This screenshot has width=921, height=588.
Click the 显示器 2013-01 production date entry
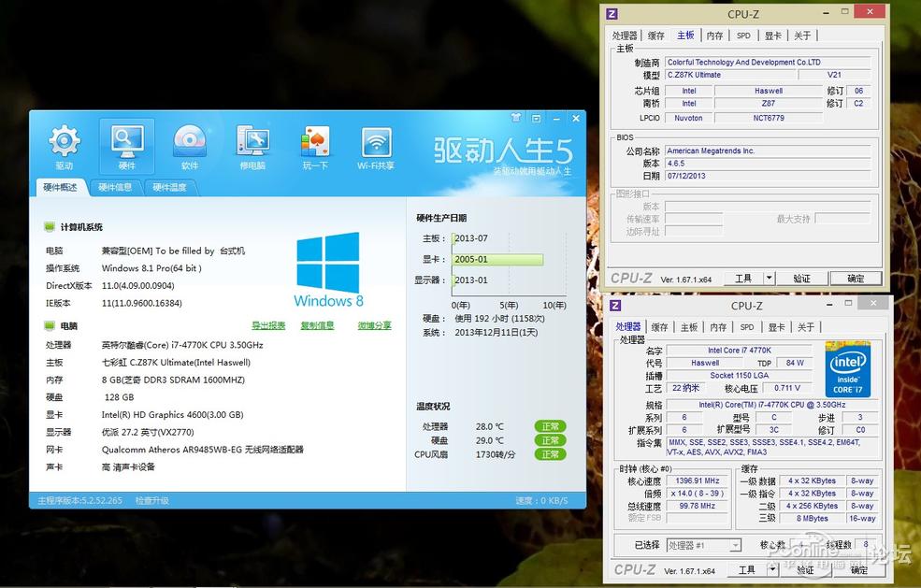coord(471,280)
